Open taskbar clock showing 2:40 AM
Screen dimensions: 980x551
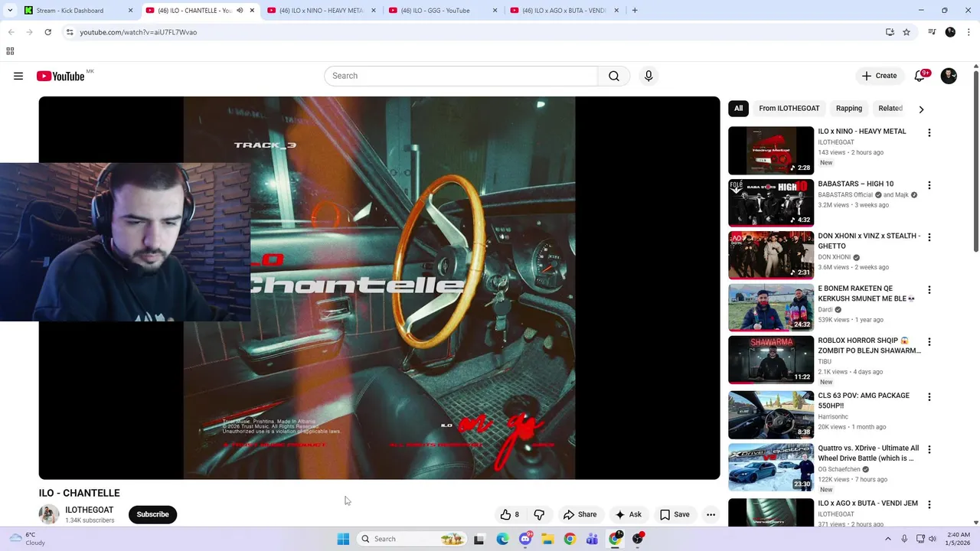(x=959, y=539)
